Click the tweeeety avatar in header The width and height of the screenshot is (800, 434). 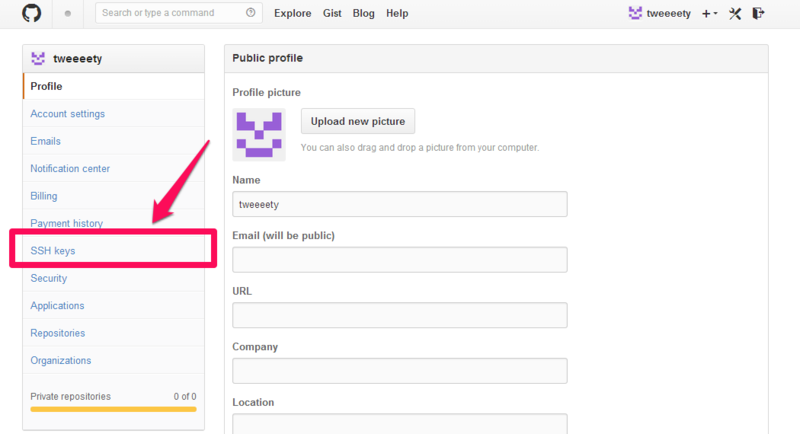(635, 13)
